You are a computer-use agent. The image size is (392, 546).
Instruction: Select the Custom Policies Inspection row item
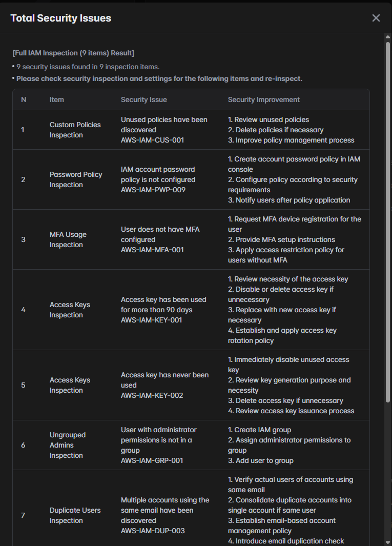click(x=75, y=130)
